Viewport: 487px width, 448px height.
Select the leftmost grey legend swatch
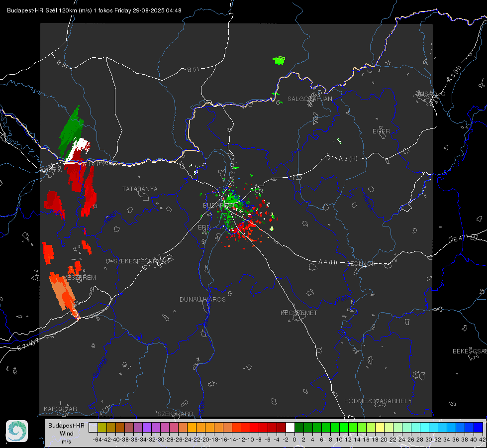click(x=93, y=427)
